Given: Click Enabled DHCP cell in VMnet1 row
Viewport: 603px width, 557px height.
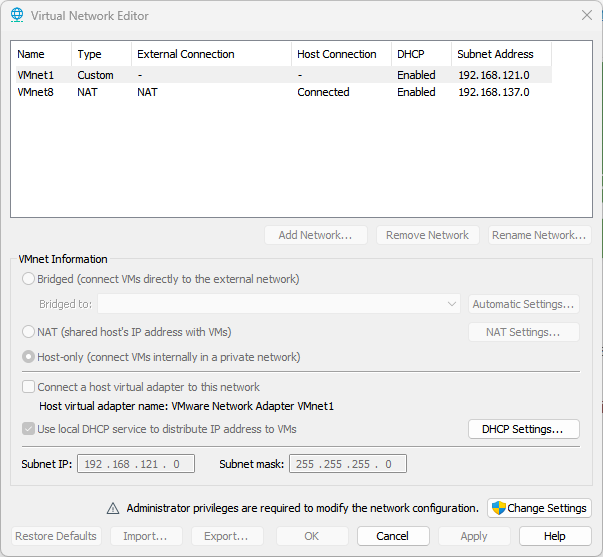Looking at the screenshot, I should coord(416,75).
